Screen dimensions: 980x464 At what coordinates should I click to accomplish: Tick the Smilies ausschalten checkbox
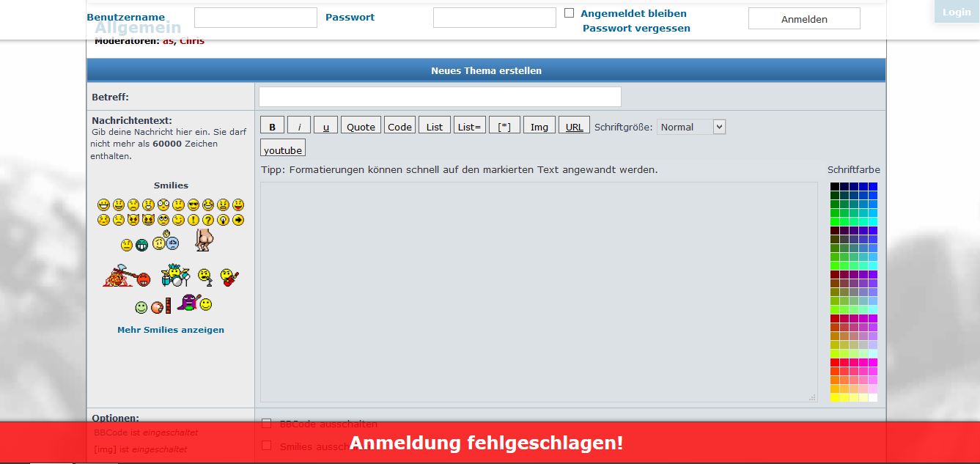click(x=267, y=446)
